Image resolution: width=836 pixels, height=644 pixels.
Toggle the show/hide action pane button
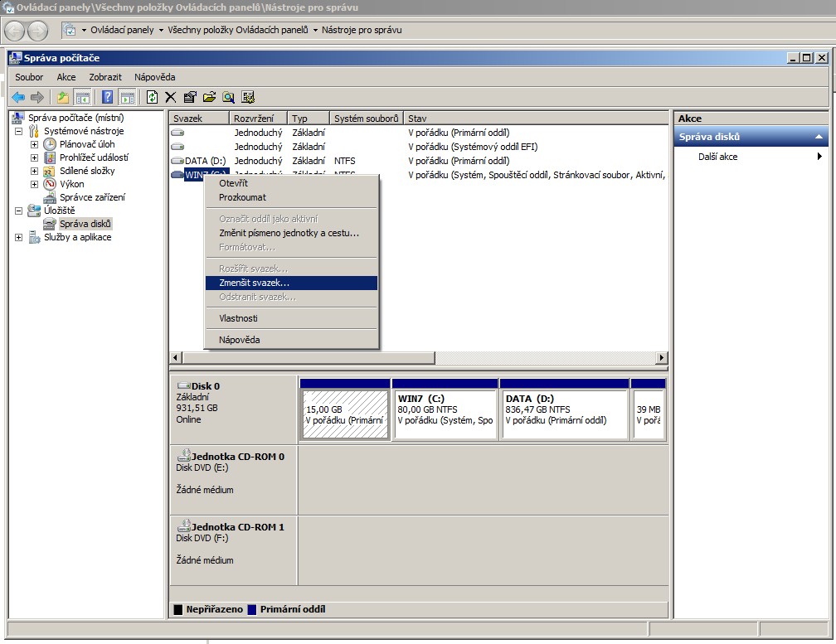(x=127, y=97)
